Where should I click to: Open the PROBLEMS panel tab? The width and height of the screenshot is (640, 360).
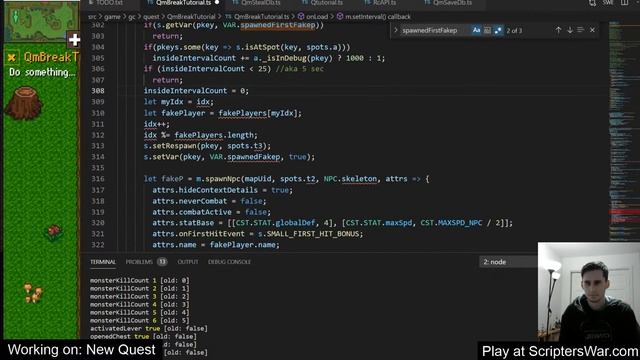click(139, 262)
